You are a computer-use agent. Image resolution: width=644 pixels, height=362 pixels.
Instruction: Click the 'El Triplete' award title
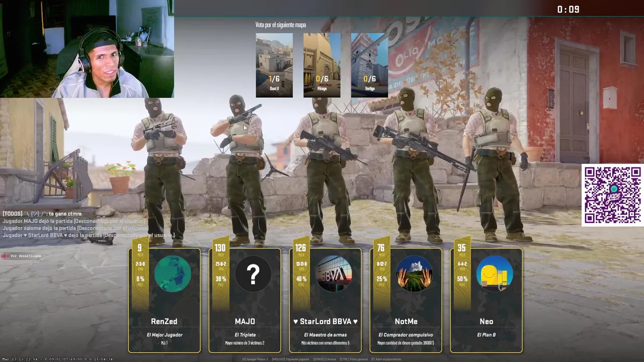pyautogui.click(x=245, y=335)
